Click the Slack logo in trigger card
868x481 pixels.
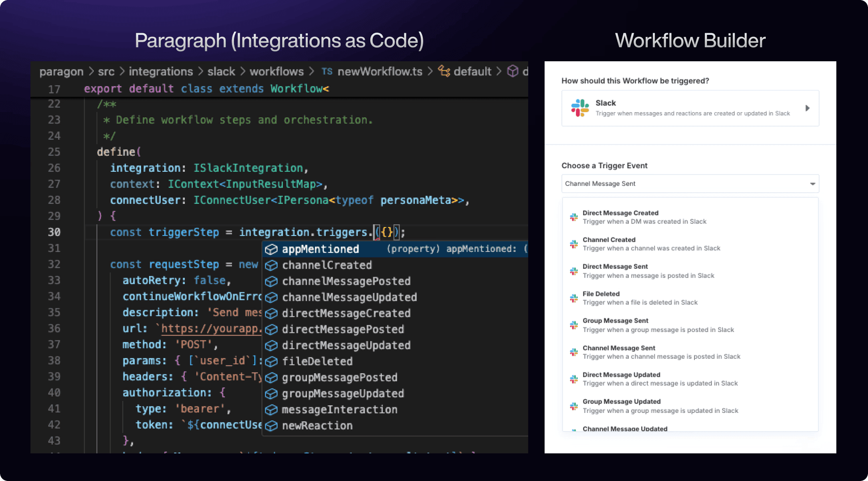pos(580,108)
